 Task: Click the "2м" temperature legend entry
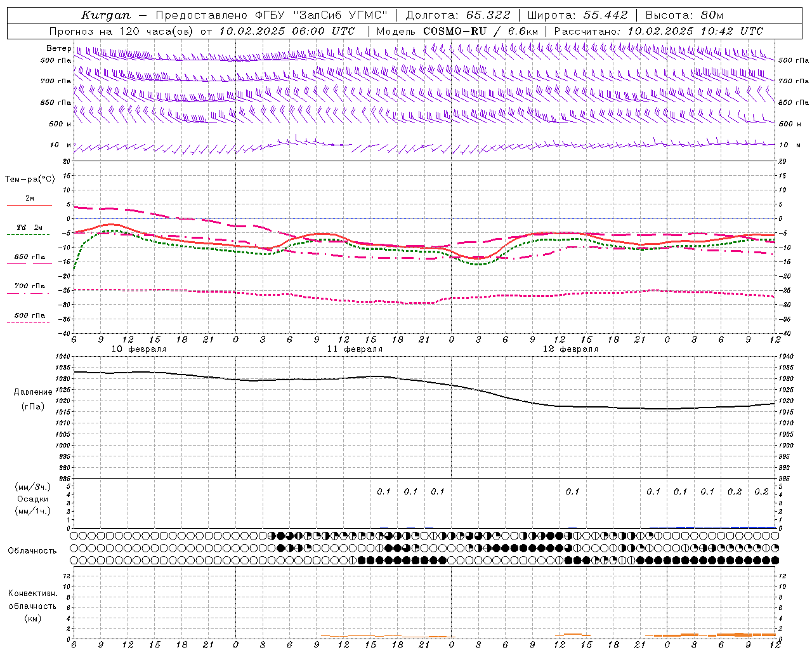pos(29,199)
